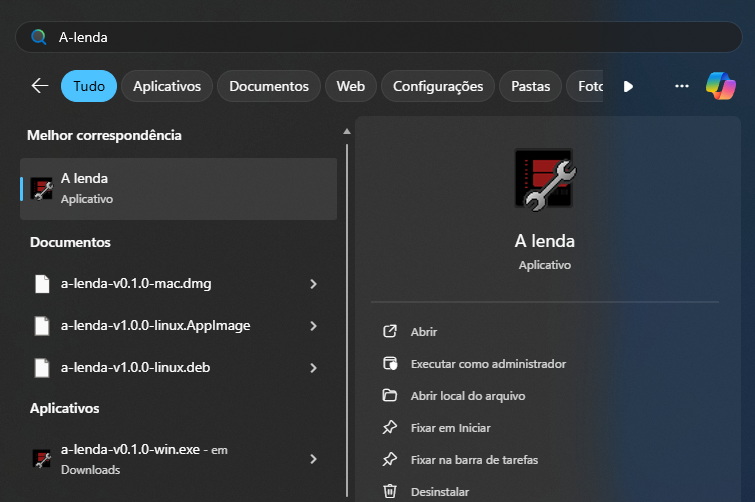Viewport: 755px width, 502px height.
Task: Click the Documentos section header
Action: (x=70, y=242)
